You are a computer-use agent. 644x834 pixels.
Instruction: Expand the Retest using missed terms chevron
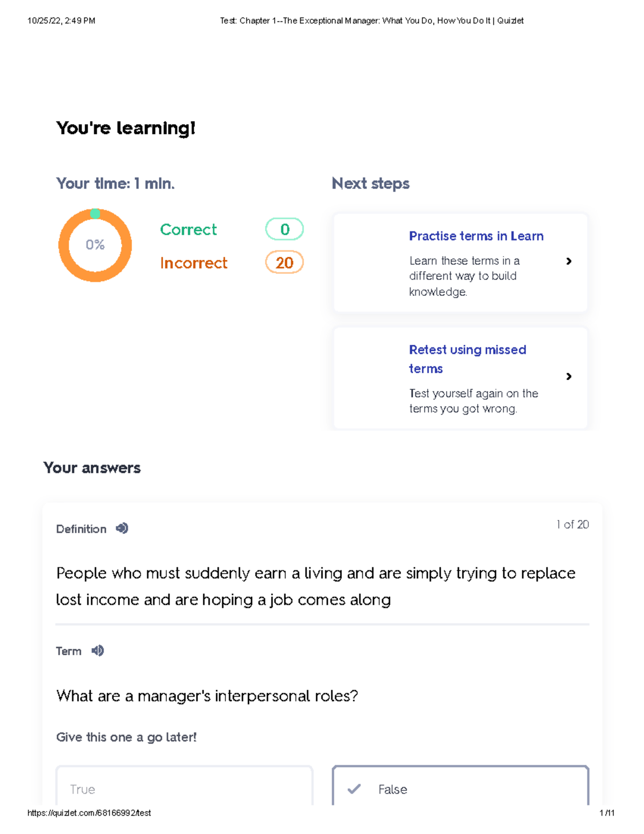[x=569, y=376]
